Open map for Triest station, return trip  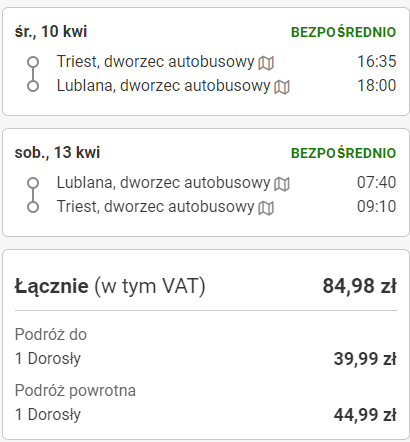266,208
